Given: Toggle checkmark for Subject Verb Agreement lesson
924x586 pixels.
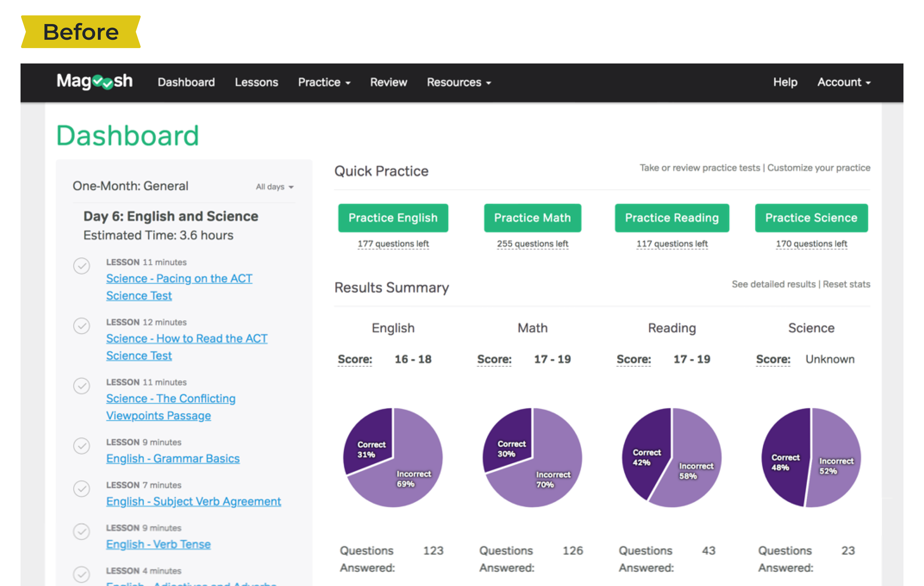Looking at the screenshot, I should pos(81,489).
